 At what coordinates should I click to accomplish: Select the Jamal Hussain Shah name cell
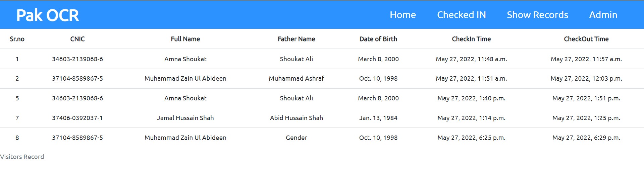point(185,118)
